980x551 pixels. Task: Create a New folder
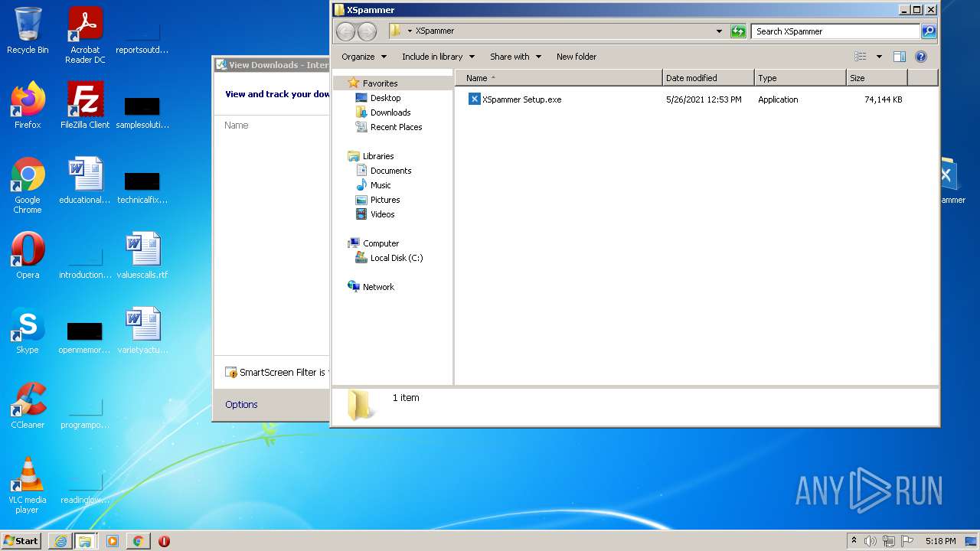577,57
